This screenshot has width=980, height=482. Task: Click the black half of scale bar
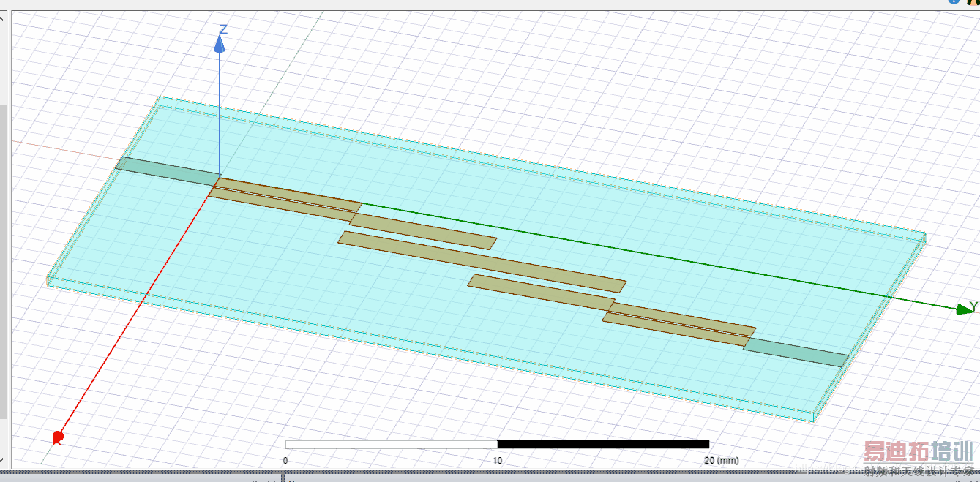pyautogui.click(x=603, y=444)
